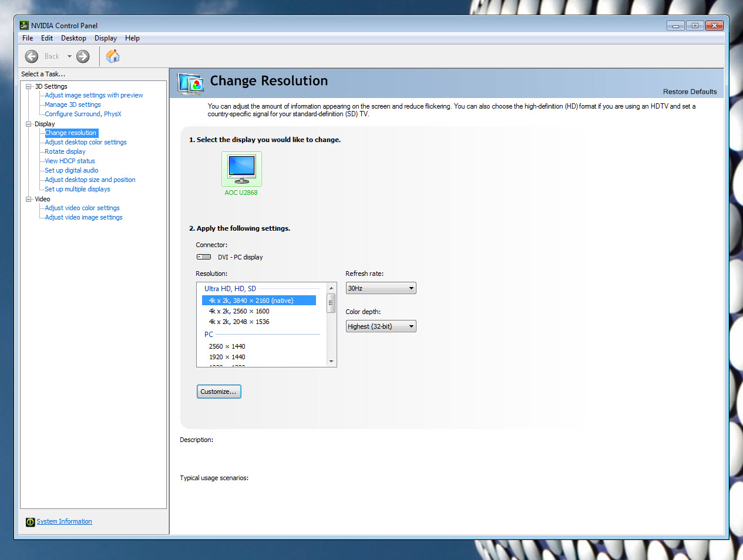Open Set up multiple displays
The height and width of the screenshot is (560, 743).
tap(78, 189)
